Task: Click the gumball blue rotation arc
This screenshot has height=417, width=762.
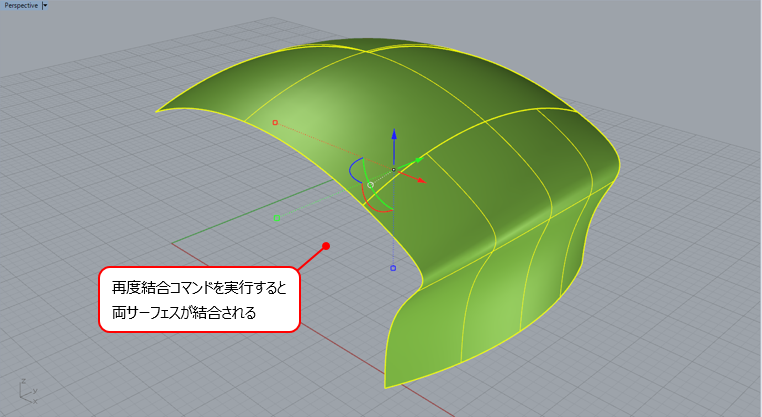Action: [x=353, y=170]
